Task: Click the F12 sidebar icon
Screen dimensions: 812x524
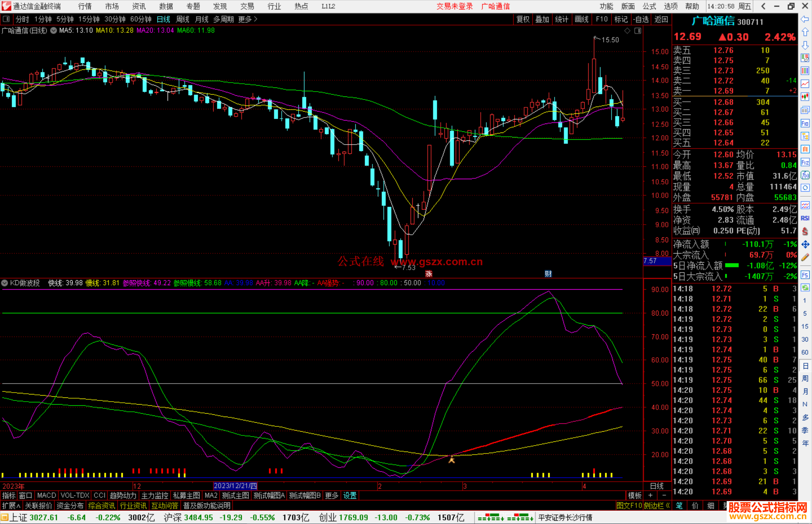Action: (805, 162)
